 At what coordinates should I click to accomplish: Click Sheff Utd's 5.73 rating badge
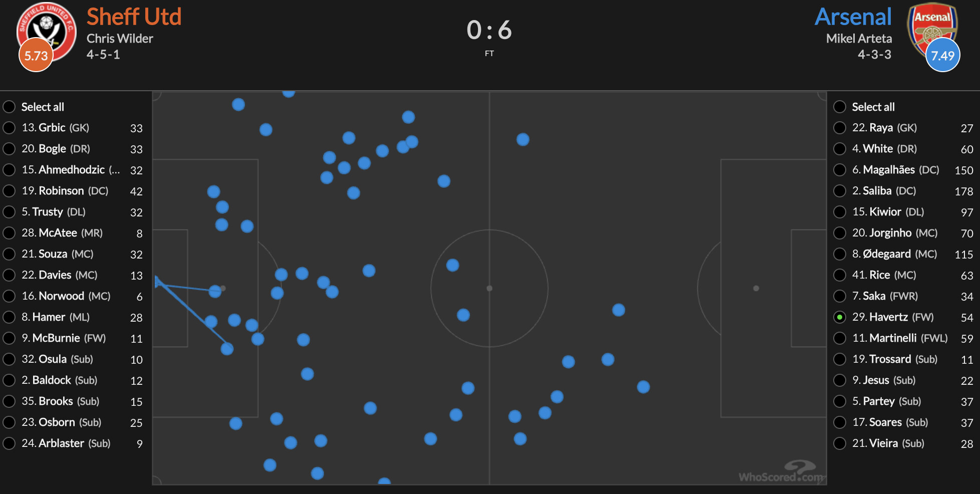(36, 55)
